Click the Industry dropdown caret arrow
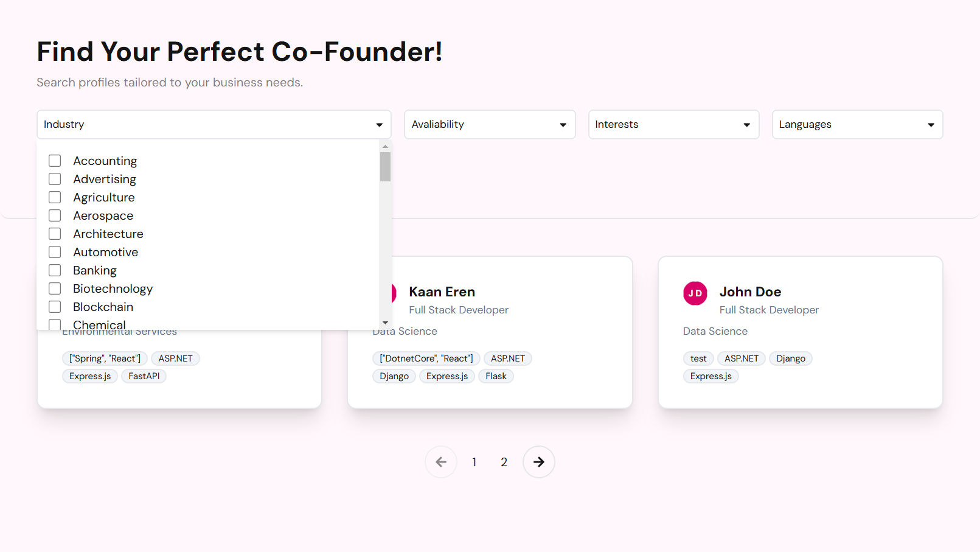 [379, 125]
